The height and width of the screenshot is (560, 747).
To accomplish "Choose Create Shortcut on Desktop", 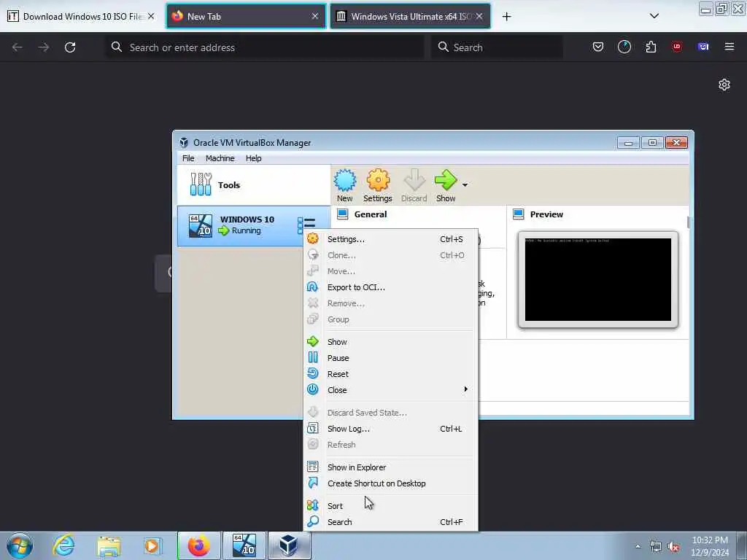I will point(391,483).
